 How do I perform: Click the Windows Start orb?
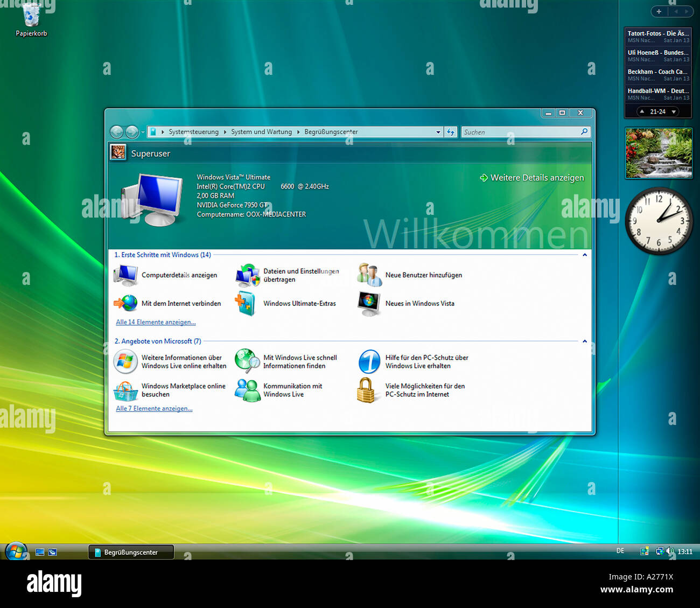click(x=16, y=551)
